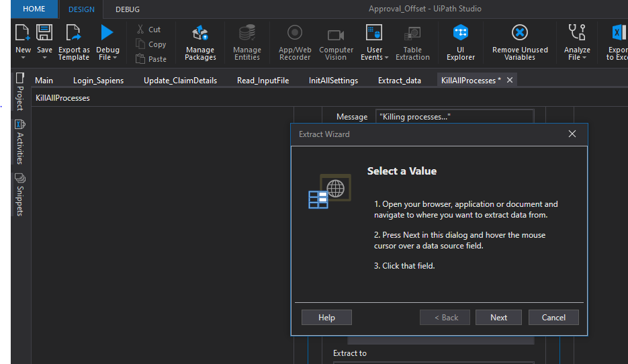Click the Extract to label
The width and height of the screenshot is (628, 364).
350,353
